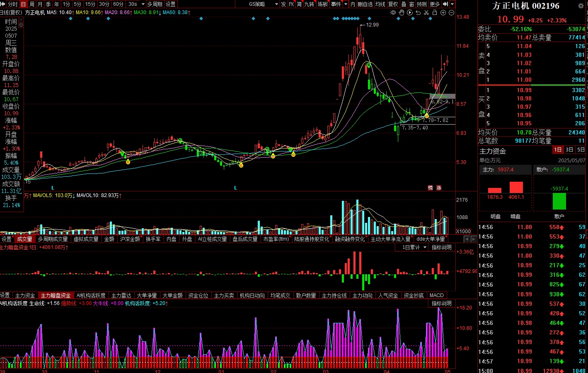588x373 pixels.
Task: Select the hand pan tool icon
Action: click(402, 12)
